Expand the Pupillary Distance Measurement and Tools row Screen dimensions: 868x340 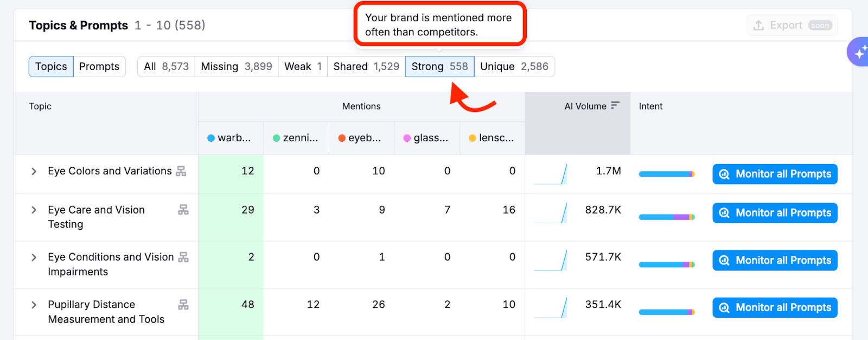[34, 305]
